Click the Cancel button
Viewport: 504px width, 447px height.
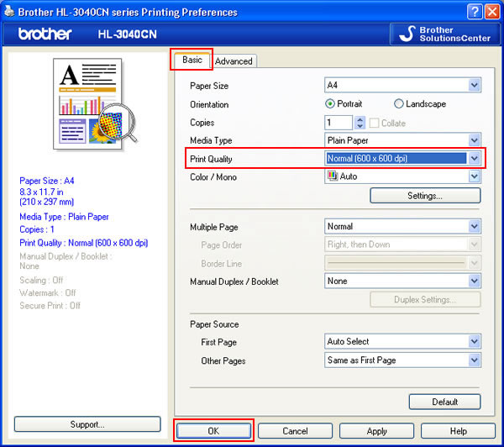coord(295,431)
